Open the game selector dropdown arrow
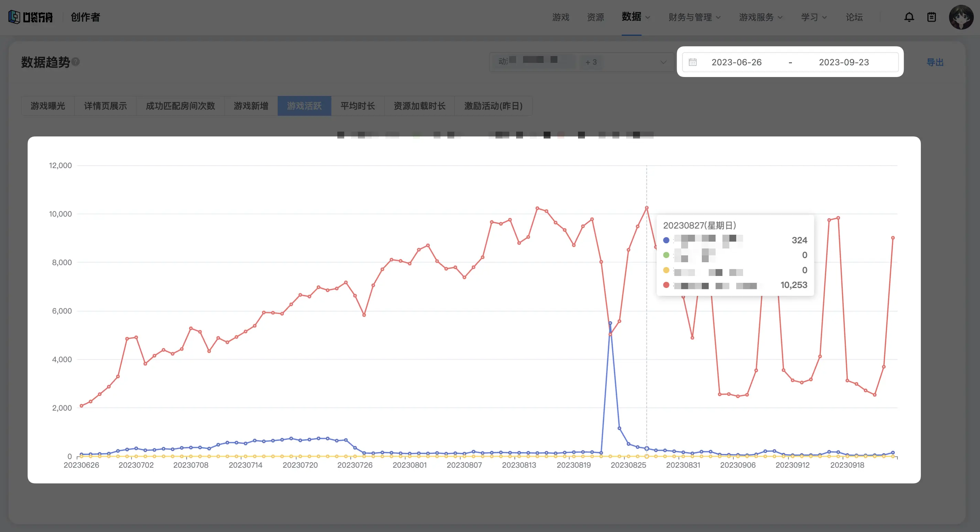 point(663,62)
